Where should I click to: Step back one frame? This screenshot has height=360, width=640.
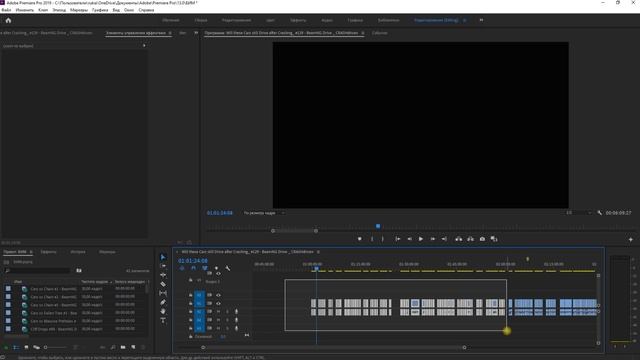click(409, 239)
